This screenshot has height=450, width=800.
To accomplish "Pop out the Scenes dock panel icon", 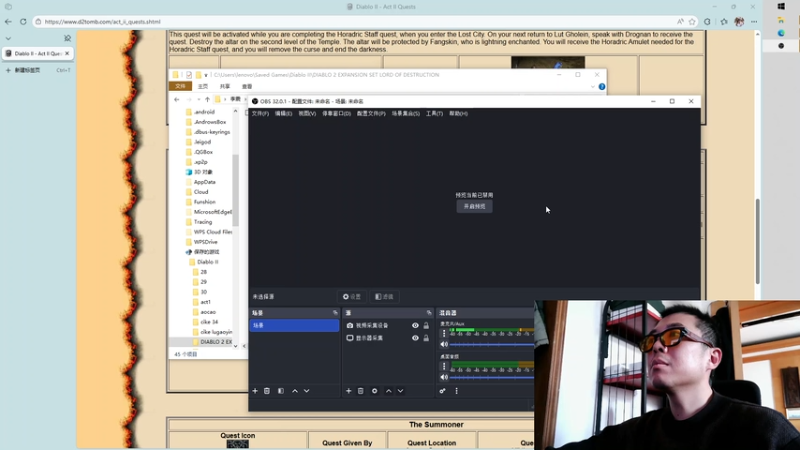I will click(335, 313).
